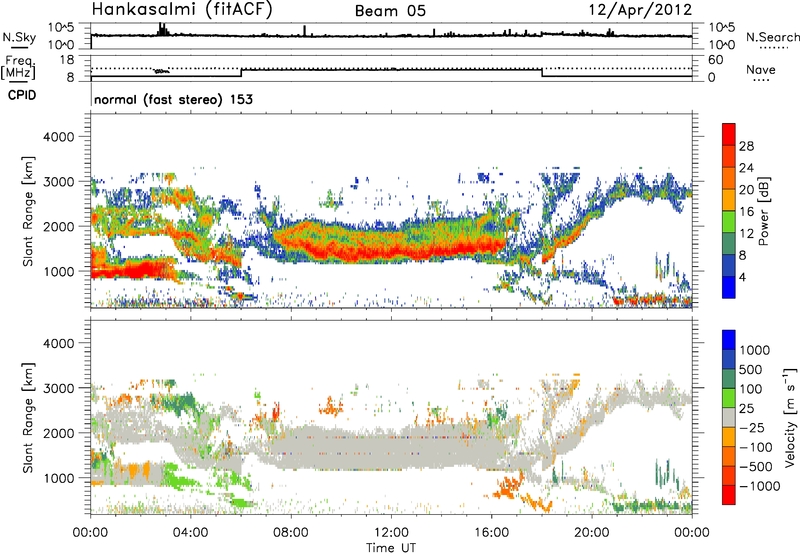The width and height of the screenshot is (800, 554).
Task: Click the '60' Nave axis value
Action: pos(716,60)
